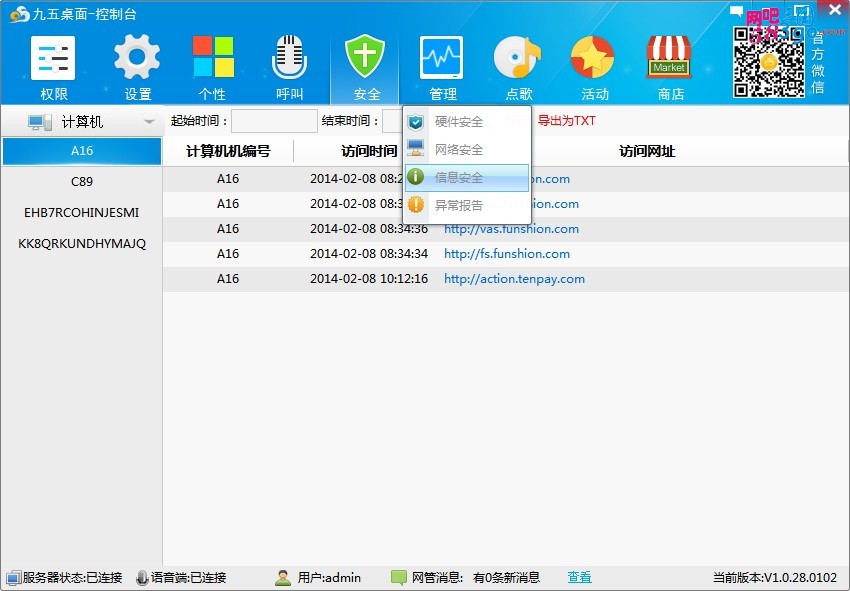Click the 查看 link in status bar
This screenshot has height=591, width=850.
click(x=579, y=577)
